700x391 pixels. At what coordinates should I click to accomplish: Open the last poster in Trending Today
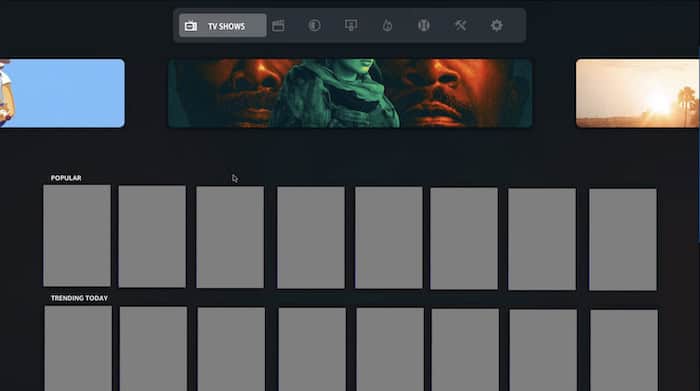click(624, 350)
